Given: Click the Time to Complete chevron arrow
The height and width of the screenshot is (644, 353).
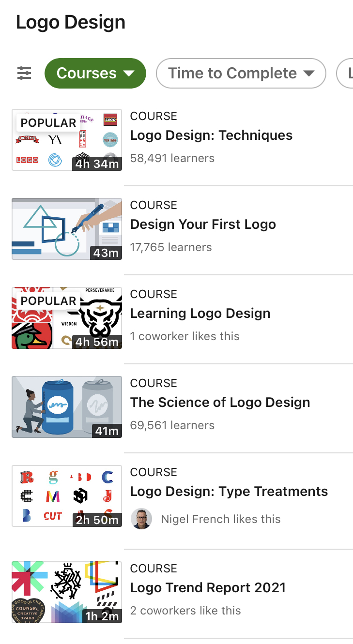Looking at the screenshot, I should 310,73.
